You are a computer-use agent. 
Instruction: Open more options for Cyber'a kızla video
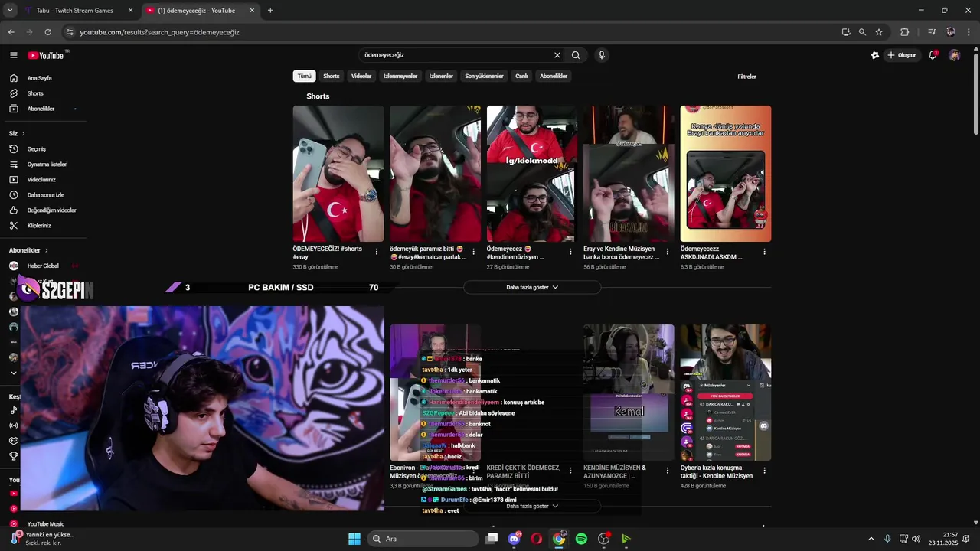tap(764, 470)
